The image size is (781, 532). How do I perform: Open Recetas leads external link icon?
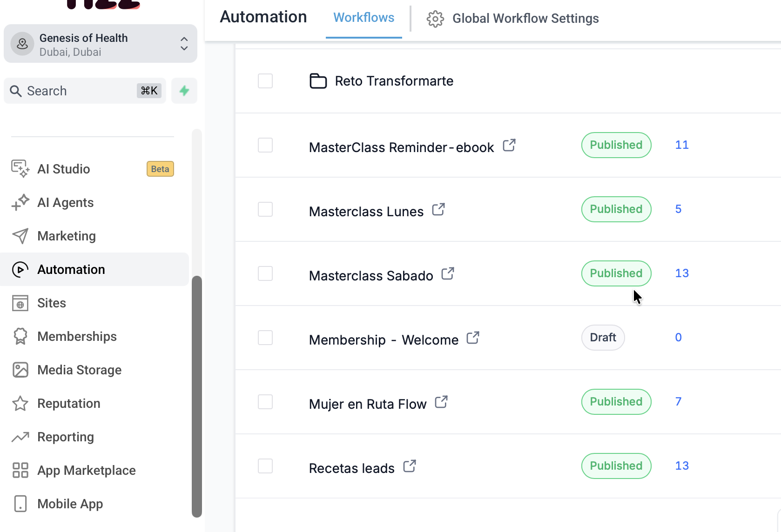(x=410, y=466)
